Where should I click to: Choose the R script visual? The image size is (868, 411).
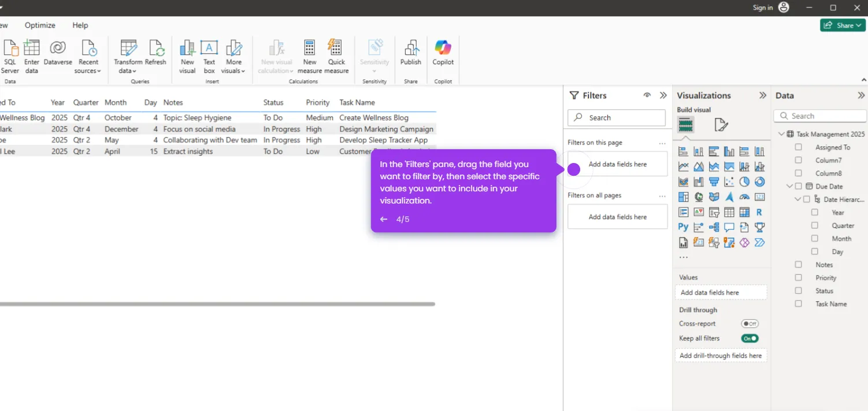coord(759,212)
